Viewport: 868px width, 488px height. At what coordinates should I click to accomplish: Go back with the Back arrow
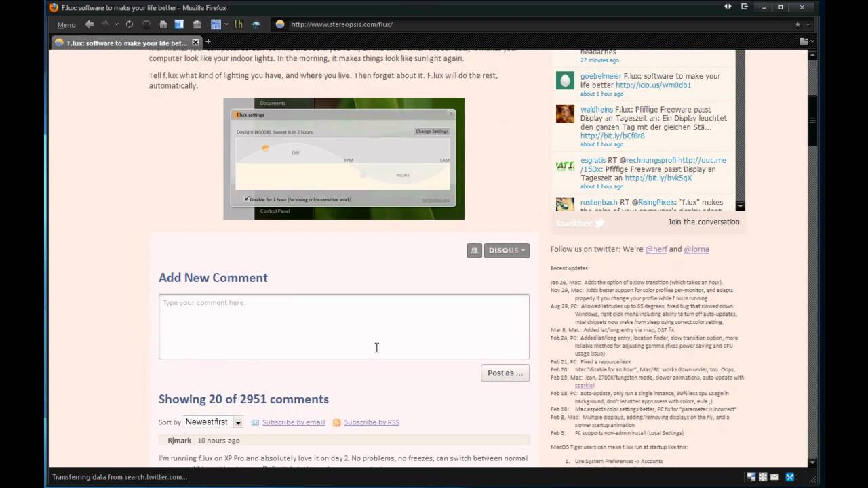pyautogui.click(x=90, y=24)
